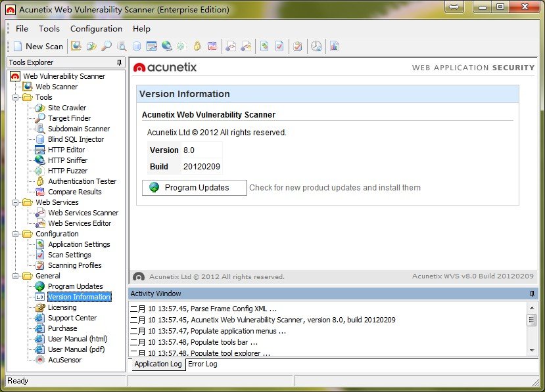Open Compare Results from the toolbar
545x392 pixels.
pos(212,46)
